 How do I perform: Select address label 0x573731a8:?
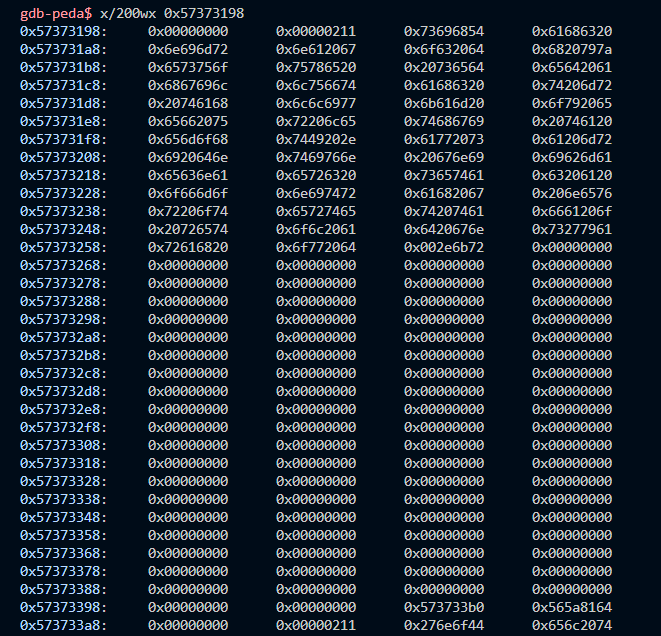pos(63,49)
